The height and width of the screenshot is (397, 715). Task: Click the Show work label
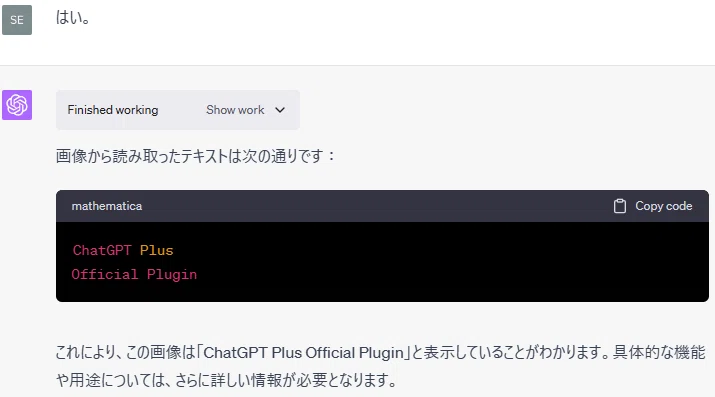click(235, 110)
